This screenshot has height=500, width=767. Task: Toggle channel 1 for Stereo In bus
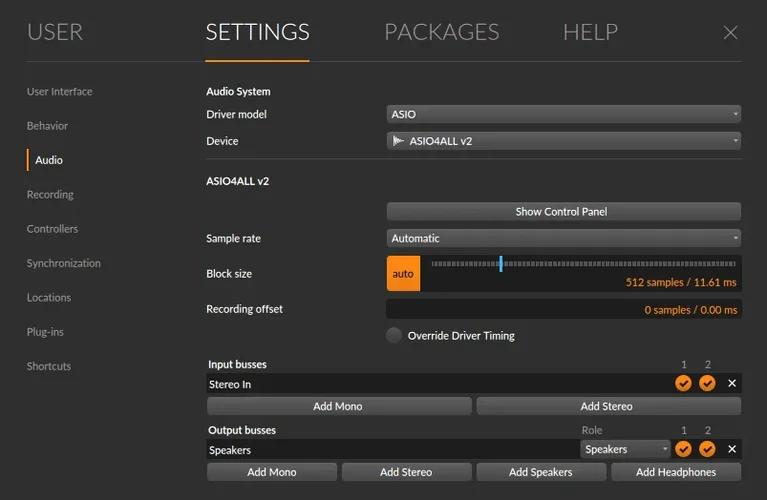tap(684, 383)
